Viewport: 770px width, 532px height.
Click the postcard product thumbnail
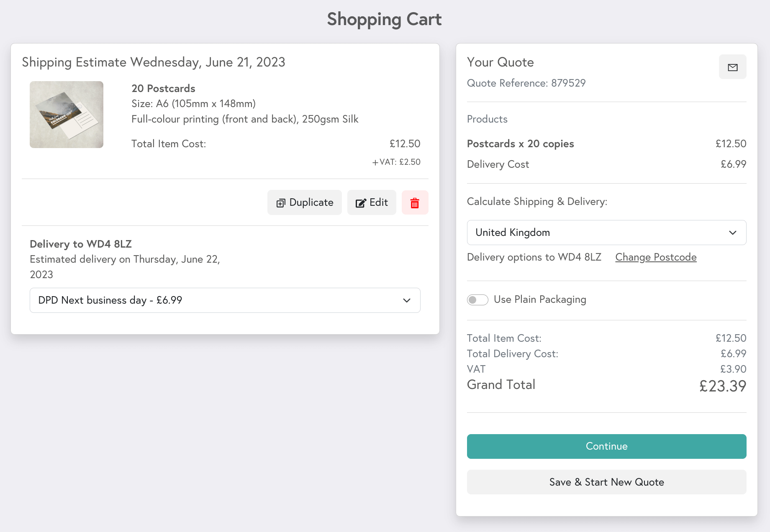66,114
